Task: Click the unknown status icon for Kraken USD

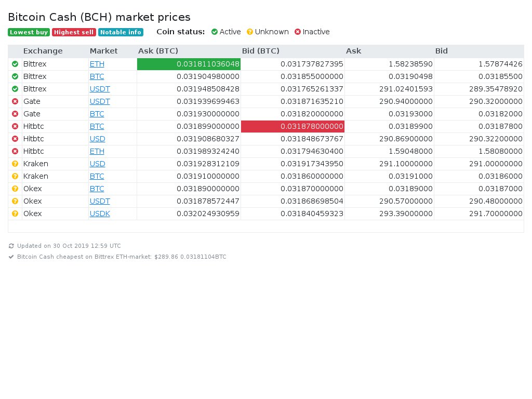Action: coord(15,164)
